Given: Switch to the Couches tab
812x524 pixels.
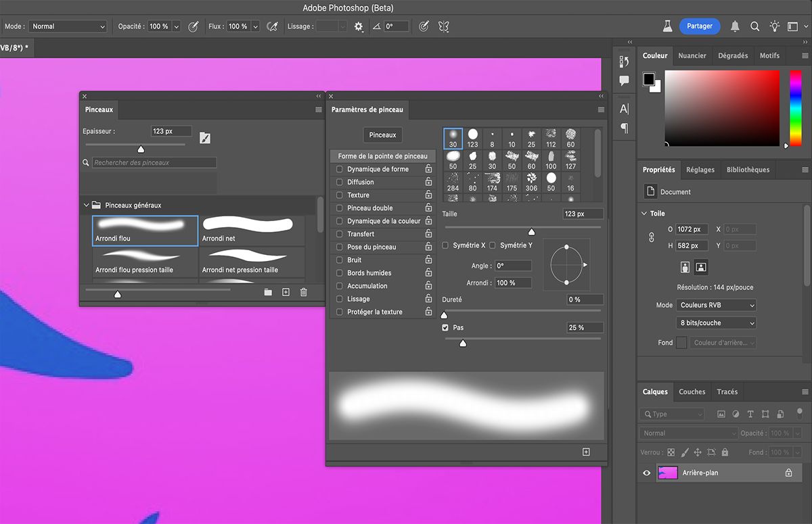Looking at the screenshot, I should (692, 391).
